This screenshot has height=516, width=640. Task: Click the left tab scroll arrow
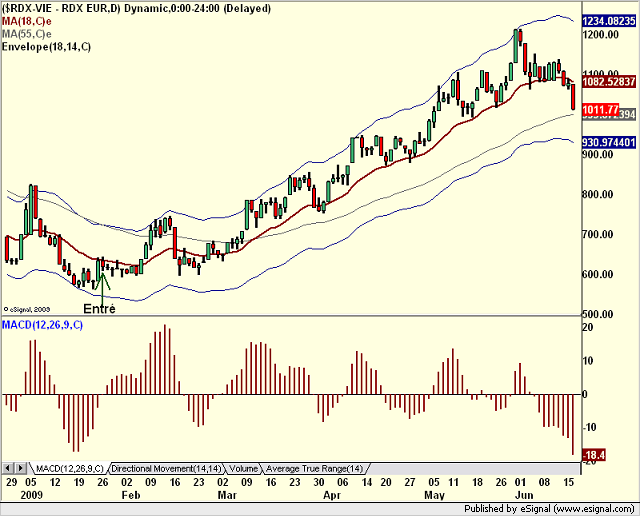pyautogui.click(x=8, y=468)
